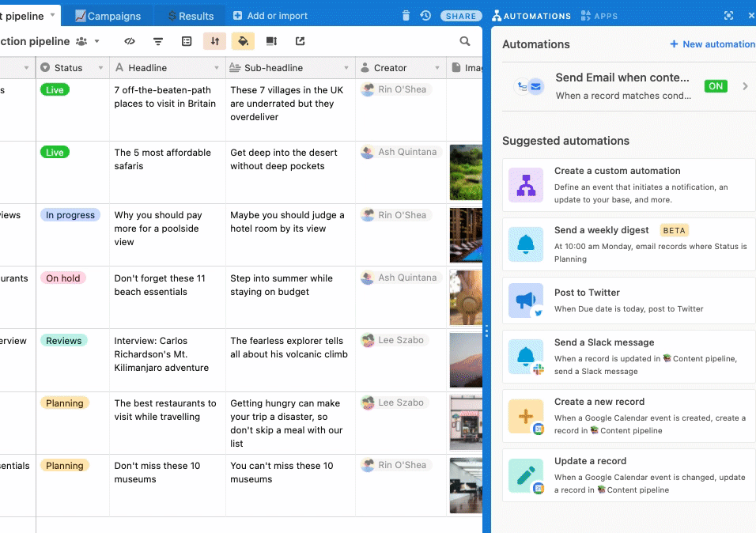The image size is (756, 533).
Task: Expand the Headline column dropdown
Action: (x=217, y=68)
